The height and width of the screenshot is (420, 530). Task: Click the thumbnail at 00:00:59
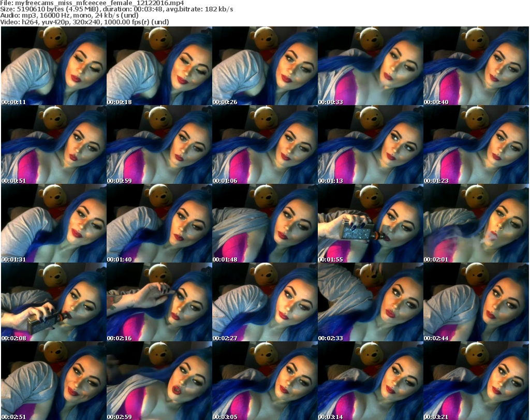(159, 144)
